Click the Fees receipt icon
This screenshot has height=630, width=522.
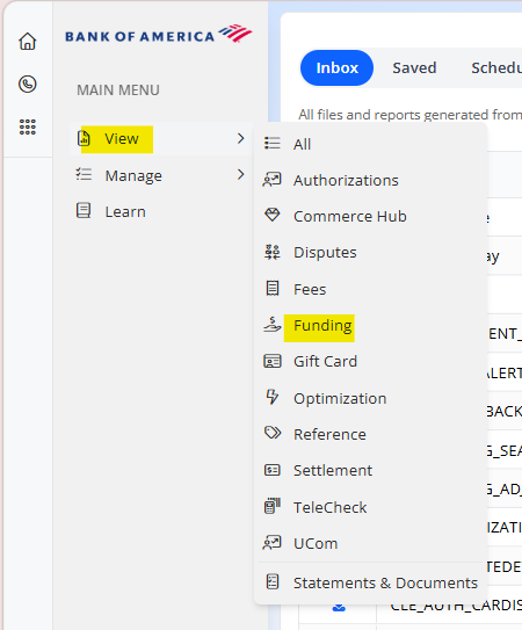(x=272, y=288)
